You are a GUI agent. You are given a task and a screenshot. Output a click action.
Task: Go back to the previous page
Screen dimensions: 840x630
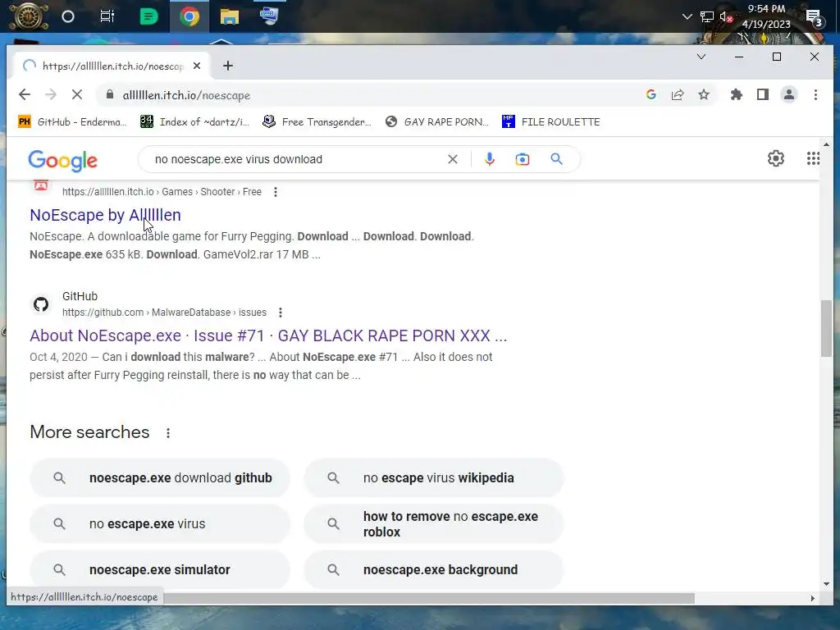[25, 95]
